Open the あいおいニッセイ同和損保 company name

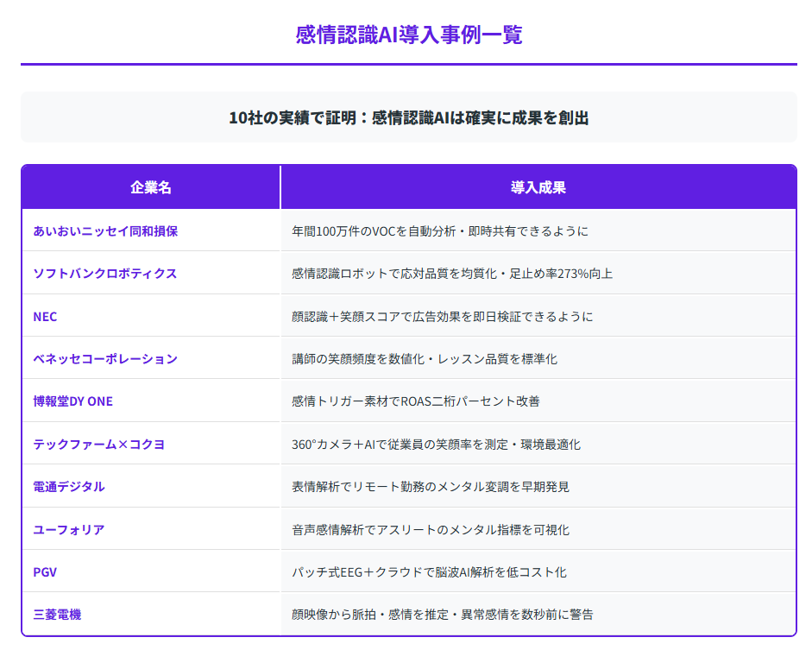click(x=105, y=231)
